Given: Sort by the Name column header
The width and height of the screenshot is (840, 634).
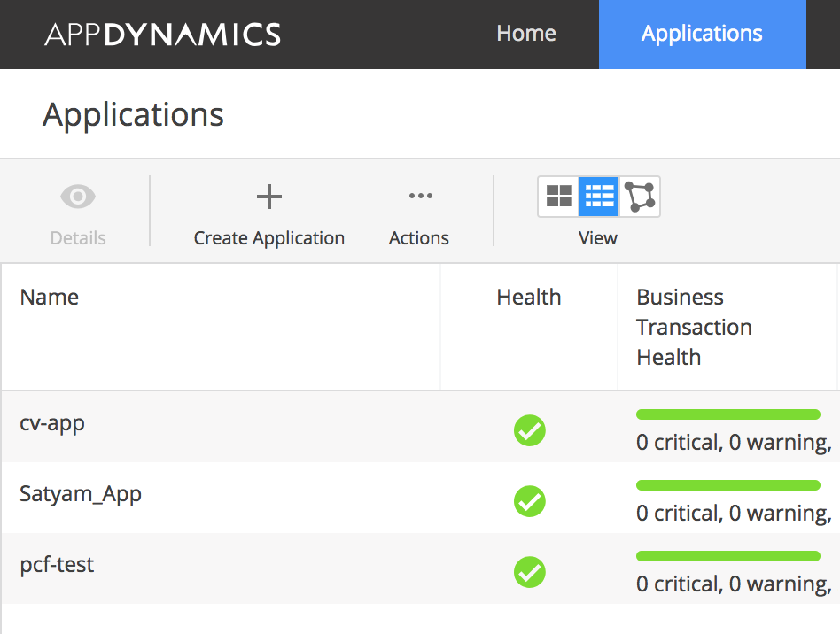Looking at the screenshot, I should click(x=50, y=298).
